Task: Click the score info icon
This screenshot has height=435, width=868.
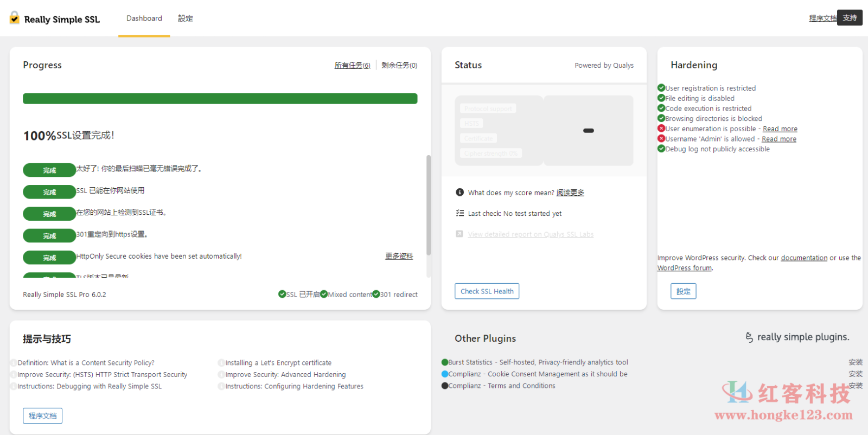Action: click(460, 192)
